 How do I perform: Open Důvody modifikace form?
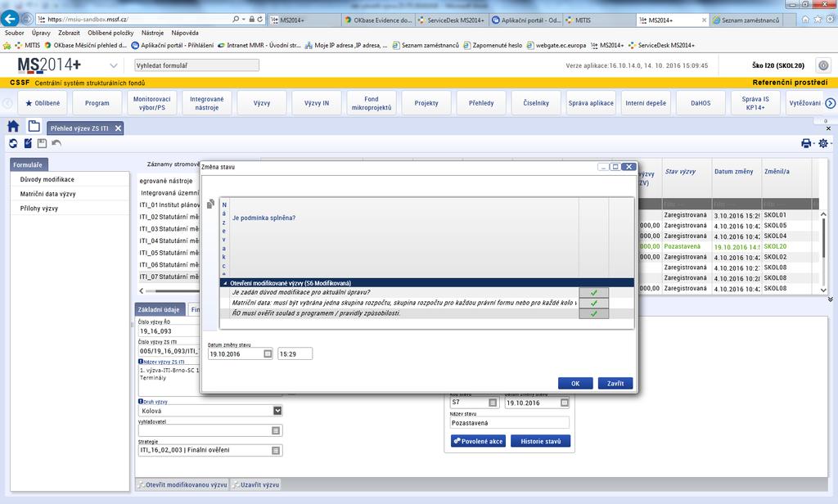(47, 179)
